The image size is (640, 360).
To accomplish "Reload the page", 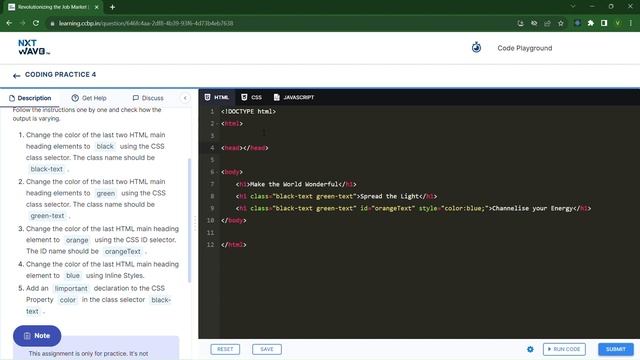I will (x=36, y=23).
